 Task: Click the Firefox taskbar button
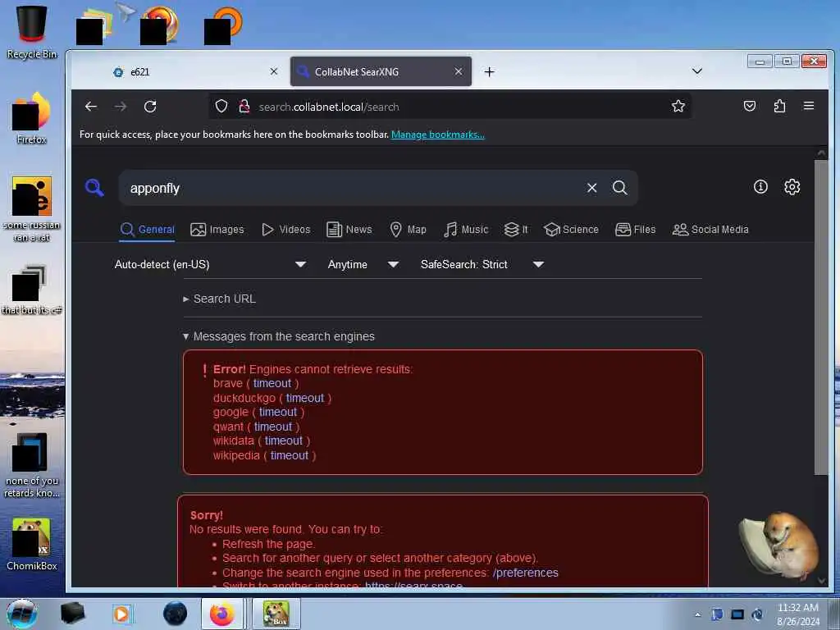[x=222, y=614]
